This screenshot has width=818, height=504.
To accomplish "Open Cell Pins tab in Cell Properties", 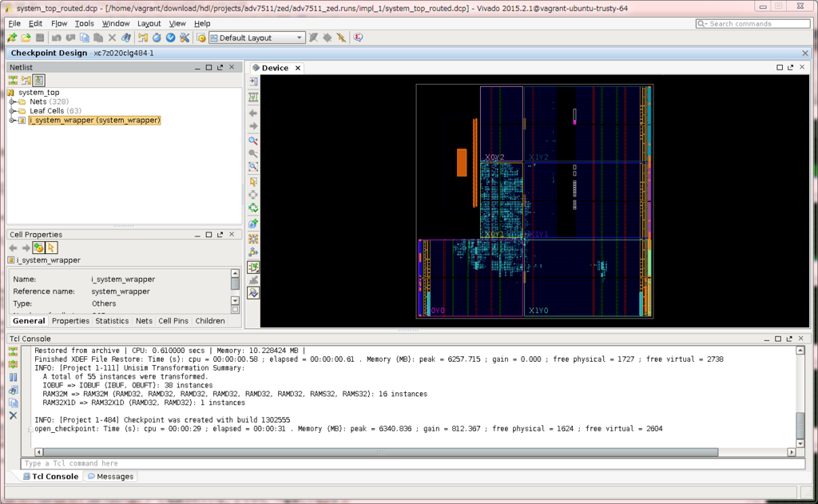I will [x=173, y=321].
